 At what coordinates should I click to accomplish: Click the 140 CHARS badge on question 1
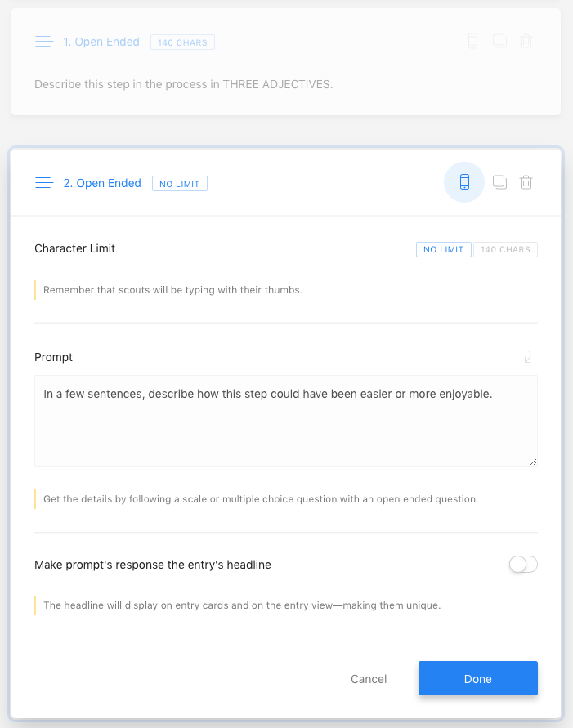tap(182, 42)
